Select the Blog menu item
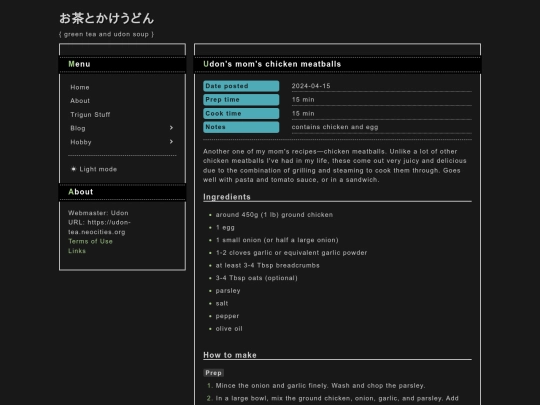This screenshot has height=405, width=540. point(78,128)
